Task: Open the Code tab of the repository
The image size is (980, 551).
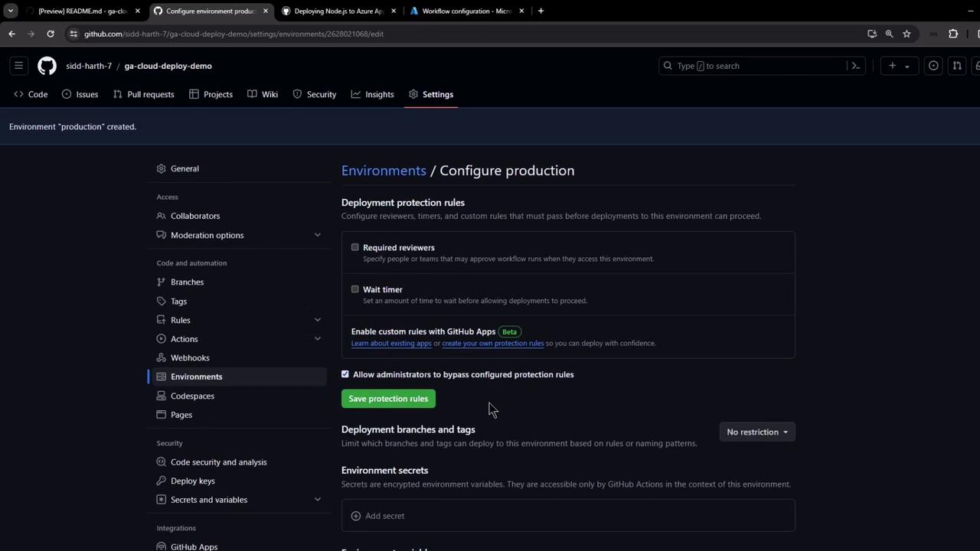Action: (31, 94)
